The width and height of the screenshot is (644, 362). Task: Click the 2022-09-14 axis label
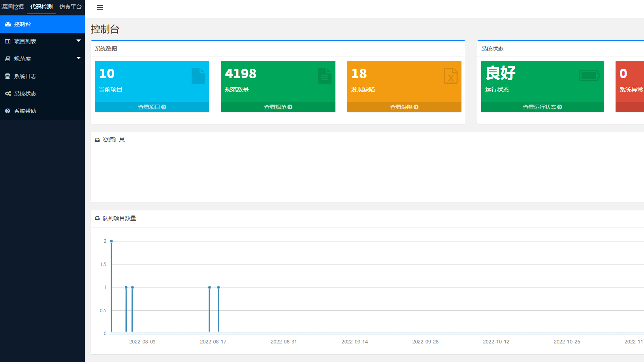coord(354,342)
